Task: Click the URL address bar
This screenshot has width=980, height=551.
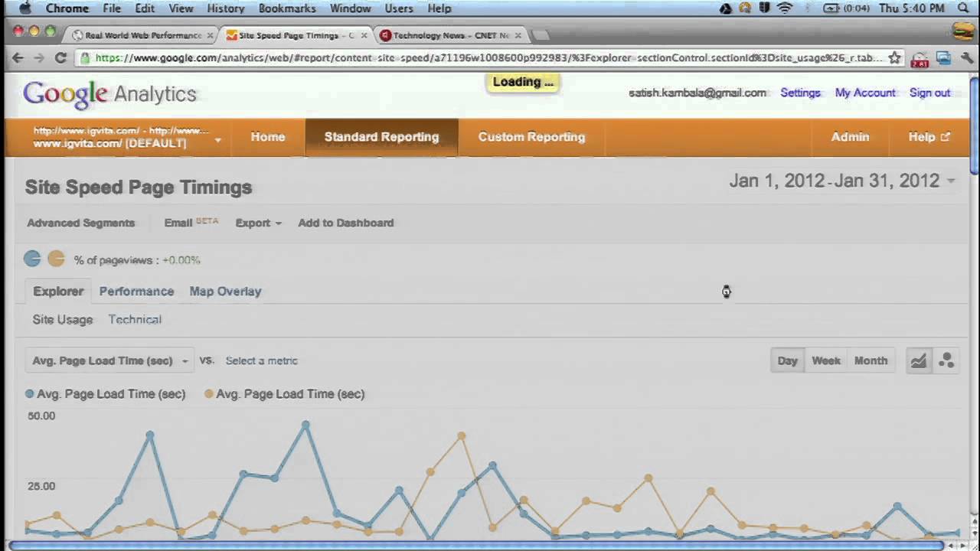Action: pos(488,58)
